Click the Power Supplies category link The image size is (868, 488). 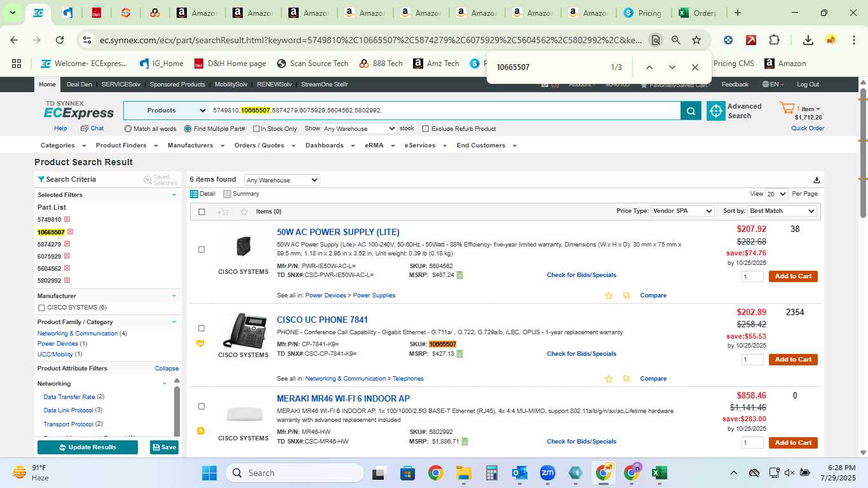pos(374,295)
